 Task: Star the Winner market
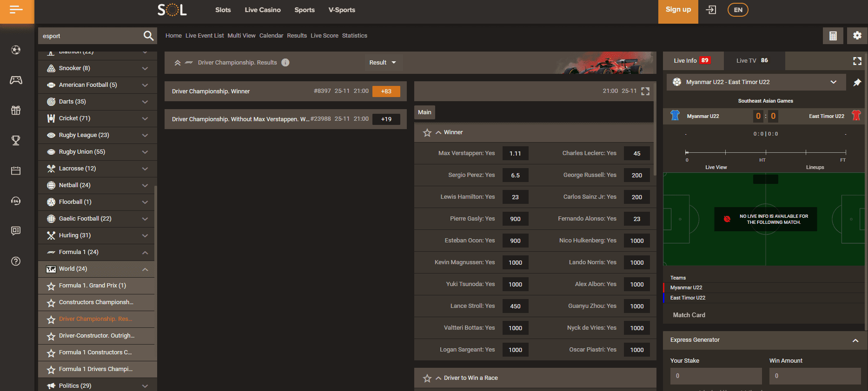point(427,133)
